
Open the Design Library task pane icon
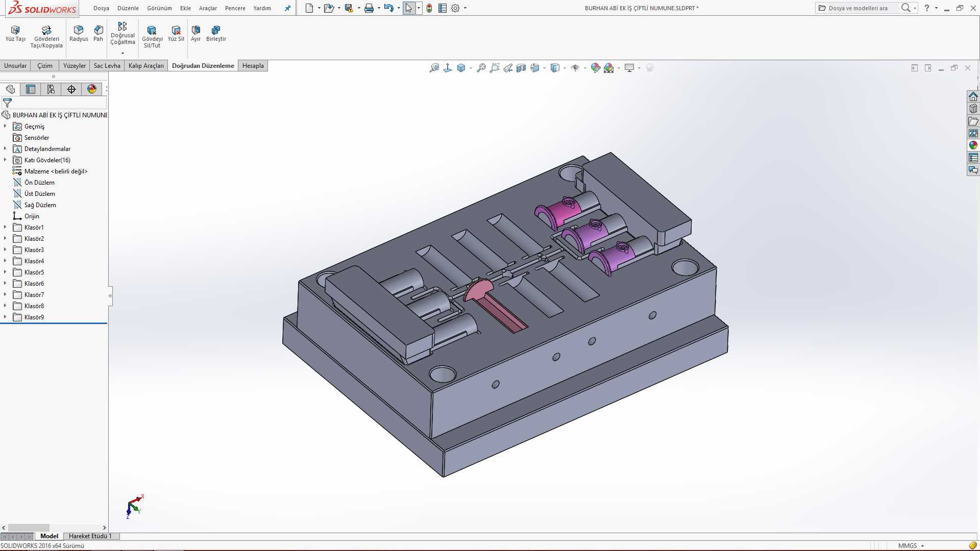(973, 109)
